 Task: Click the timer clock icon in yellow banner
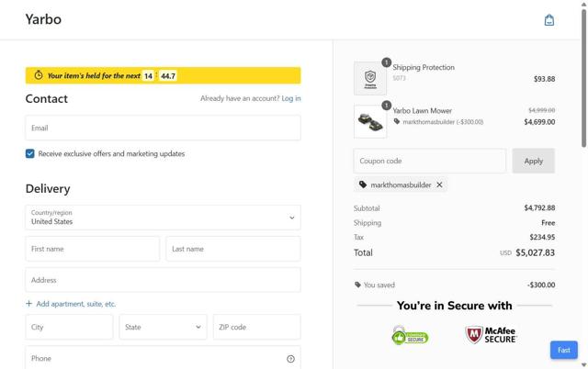pos(39,75)
